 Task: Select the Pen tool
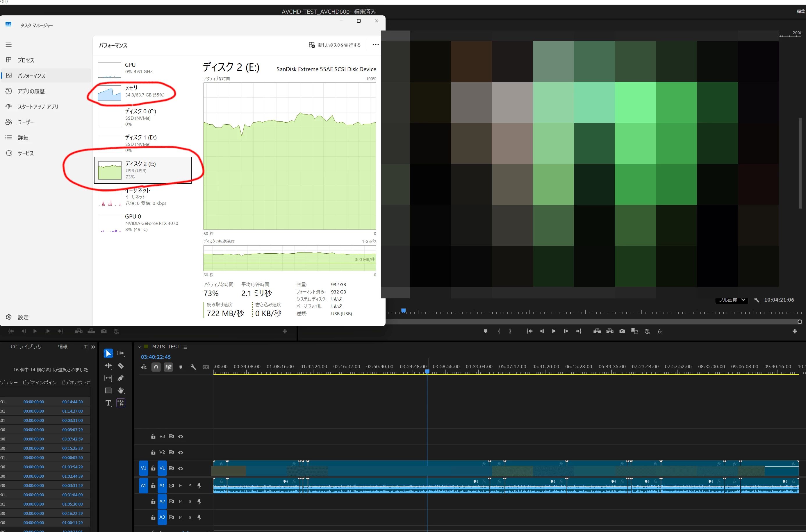coord(121,378)
